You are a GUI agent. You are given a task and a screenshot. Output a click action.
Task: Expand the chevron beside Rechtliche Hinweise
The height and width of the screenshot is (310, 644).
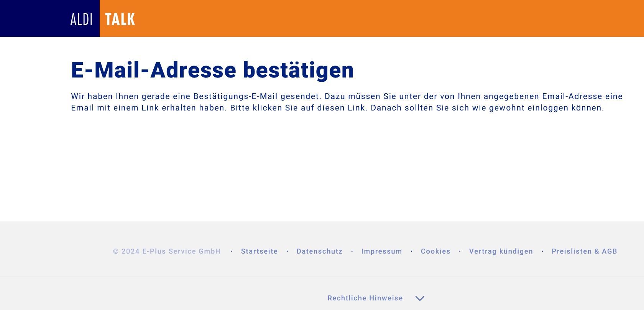coord(420,298)
